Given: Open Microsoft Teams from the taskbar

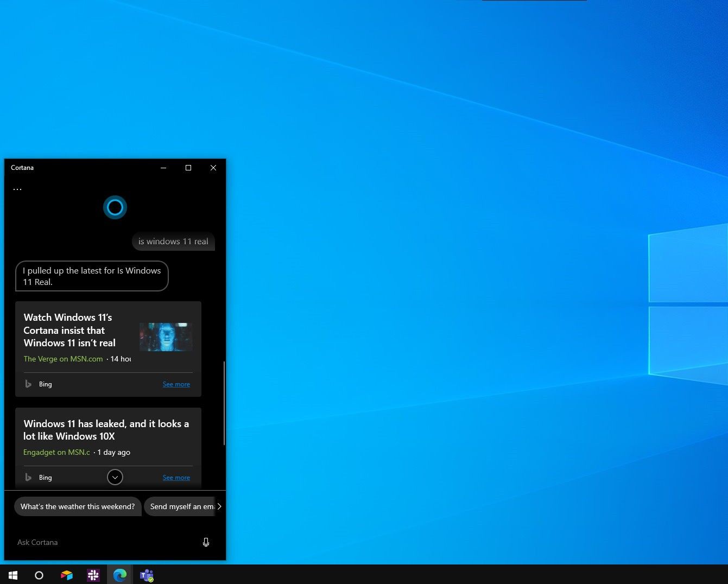Looking at the screenshot, I should (147, 575).
